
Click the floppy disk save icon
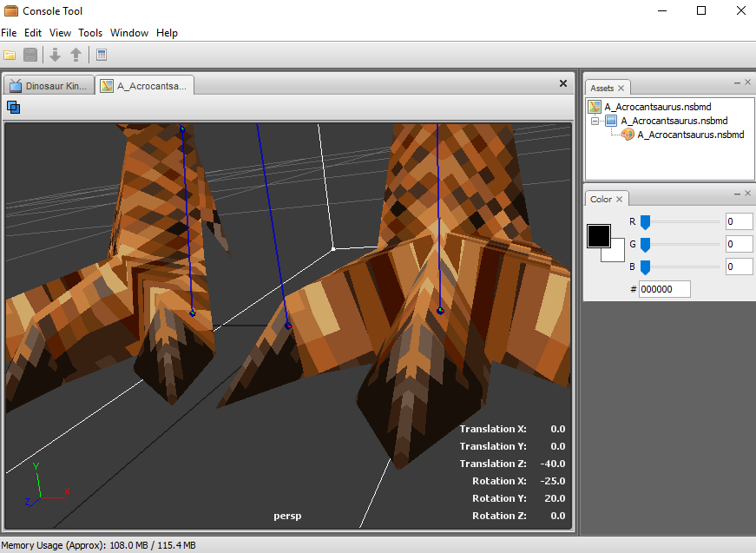(x=30, y=55)
